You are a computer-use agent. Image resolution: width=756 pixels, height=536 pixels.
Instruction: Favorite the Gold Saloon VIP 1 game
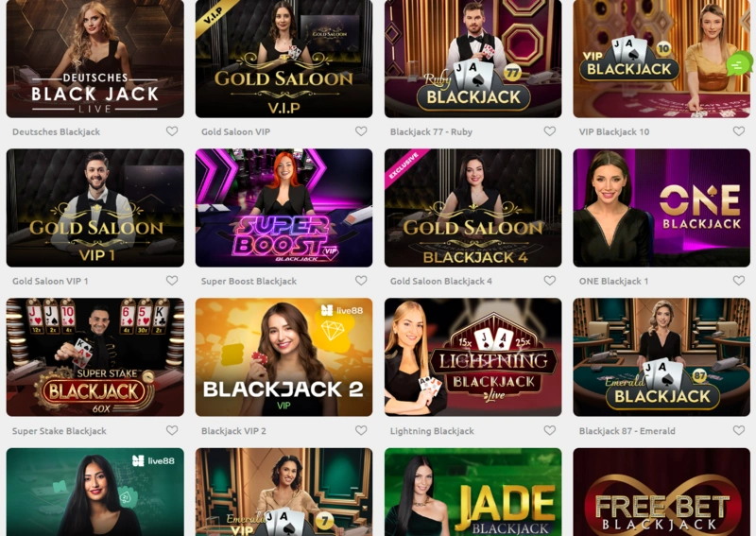coord(172,281)
